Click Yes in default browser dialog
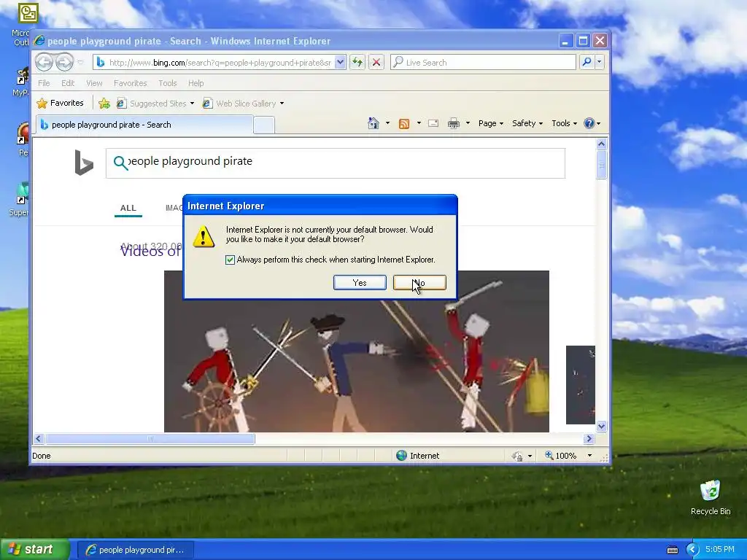747x560 pixels. pyautogui.click(x=360, y=282)
